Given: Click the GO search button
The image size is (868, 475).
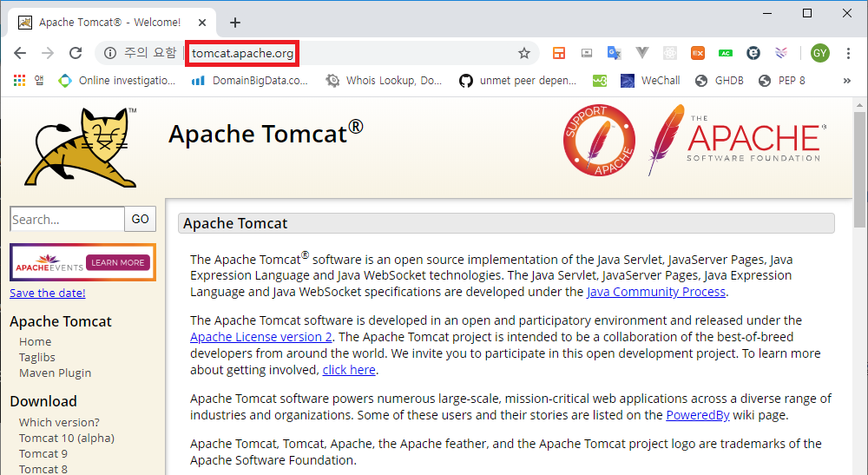Looking at the screenshot, I should [x=140, y=219].
